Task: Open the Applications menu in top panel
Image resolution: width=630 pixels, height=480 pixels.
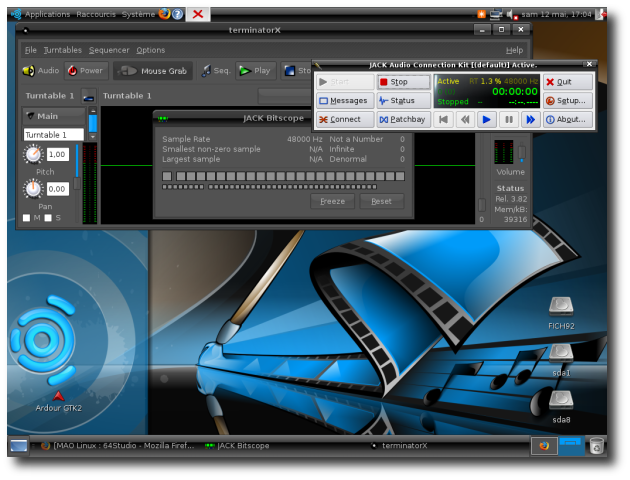Action: 47,14
